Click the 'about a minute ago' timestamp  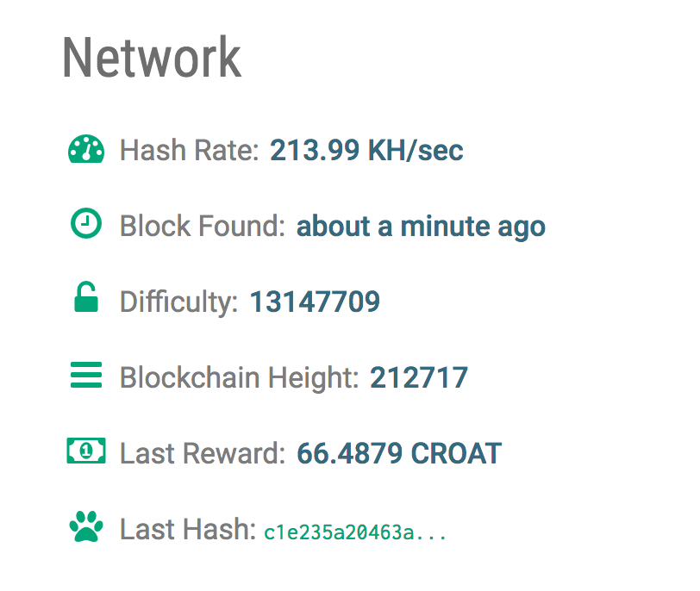421,227
